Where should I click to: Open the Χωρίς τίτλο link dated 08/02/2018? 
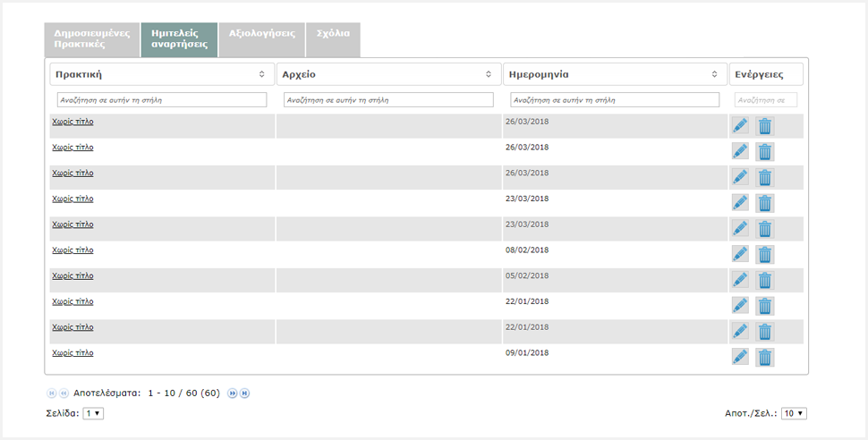(x=72, y=250)
